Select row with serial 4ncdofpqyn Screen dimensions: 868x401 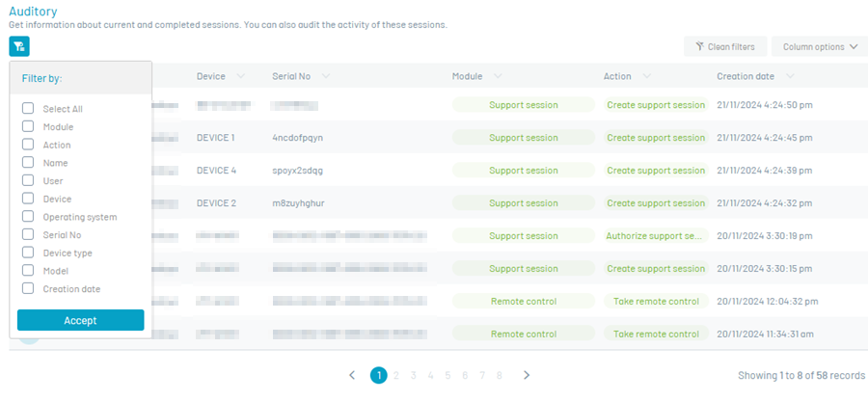(x=298, y=138)
